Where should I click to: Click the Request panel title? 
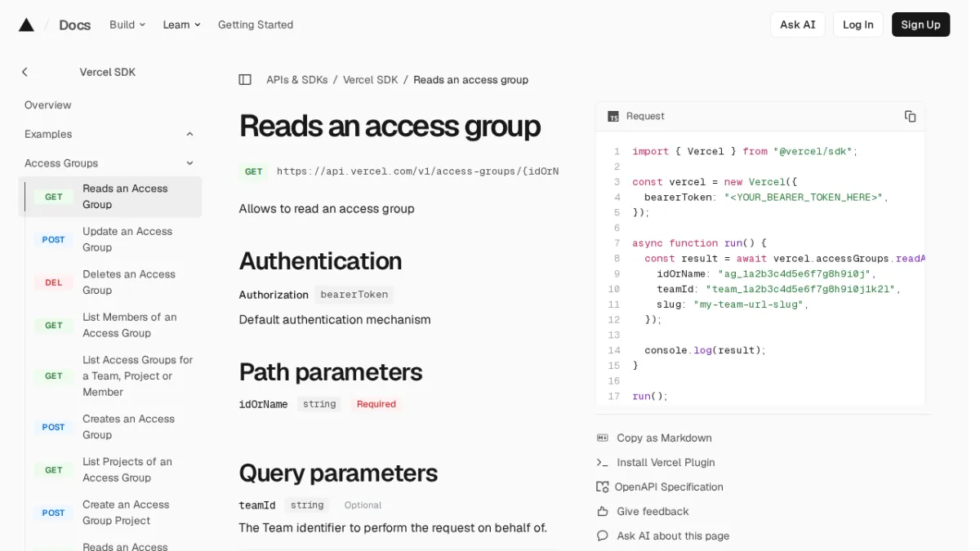[645, 117]
